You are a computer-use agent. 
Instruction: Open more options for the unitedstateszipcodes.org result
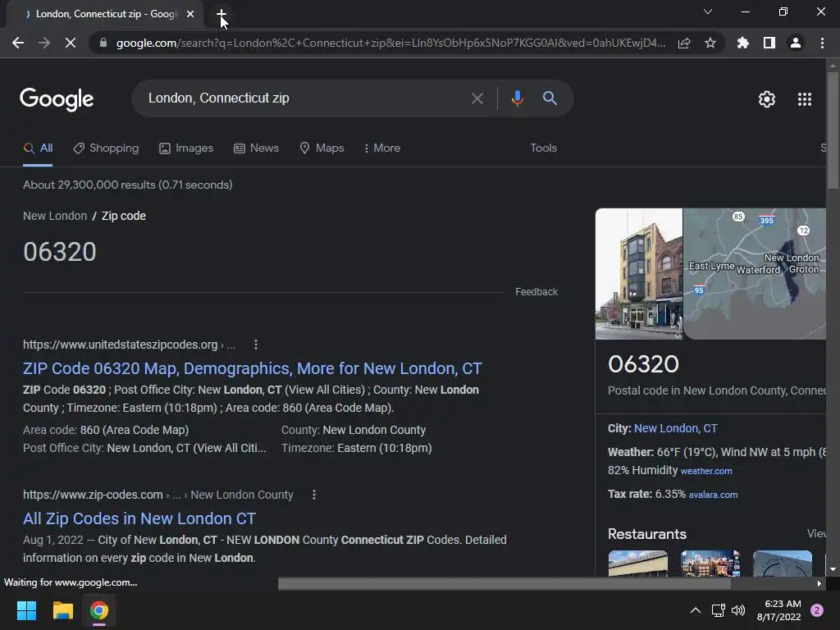click(256, 345)
